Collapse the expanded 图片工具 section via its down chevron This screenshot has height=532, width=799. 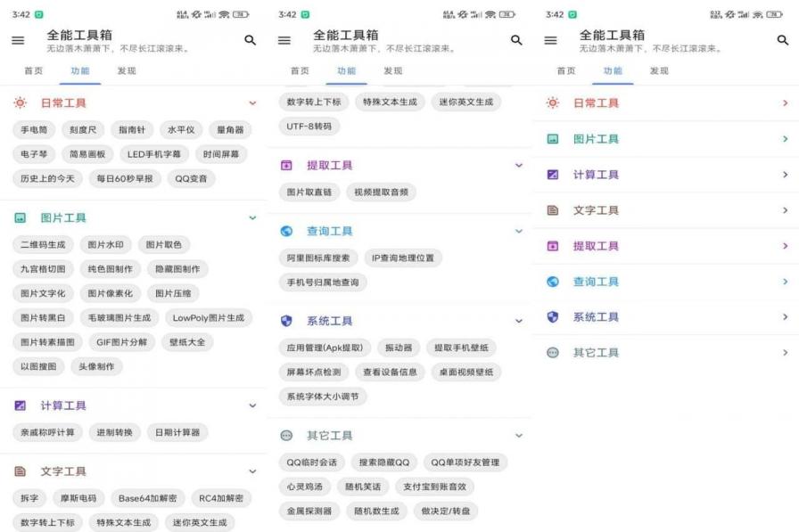coord(252,218)
